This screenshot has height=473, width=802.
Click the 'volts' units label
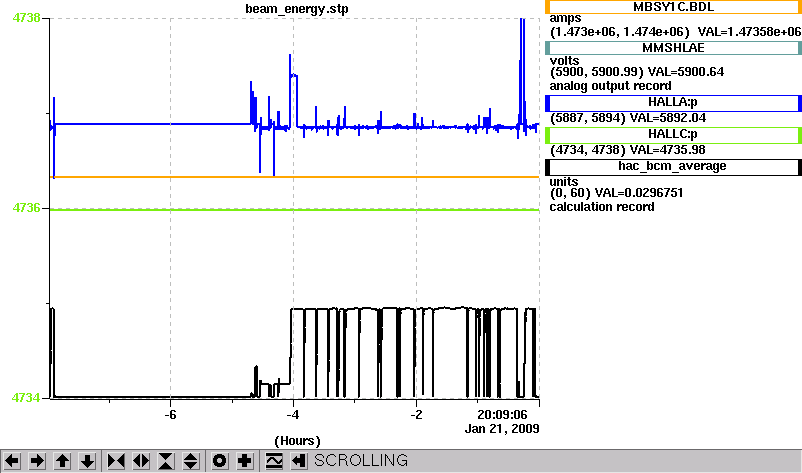565,61
